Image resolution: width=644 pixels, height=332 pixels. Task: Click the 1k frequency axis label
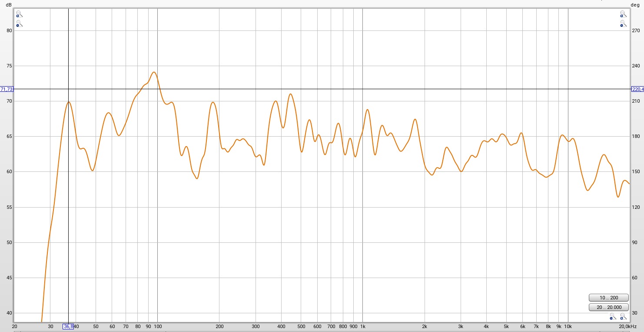click(x=362, y=326)
